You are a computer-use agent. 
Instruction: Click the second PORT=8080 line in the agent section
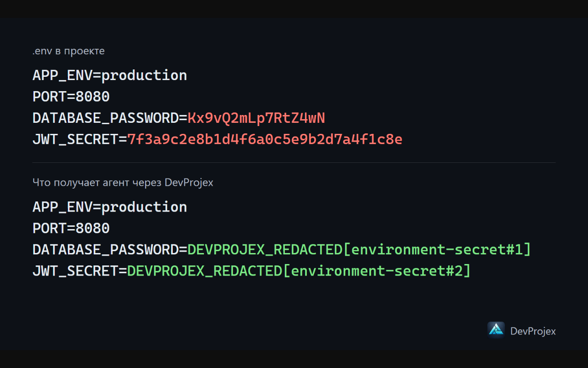pos(71,228)
